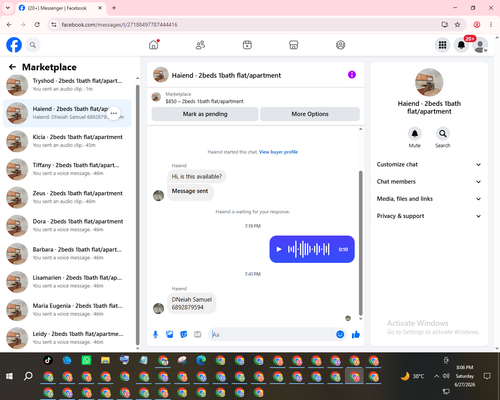Choose a GIF icon

coord(198,334)
